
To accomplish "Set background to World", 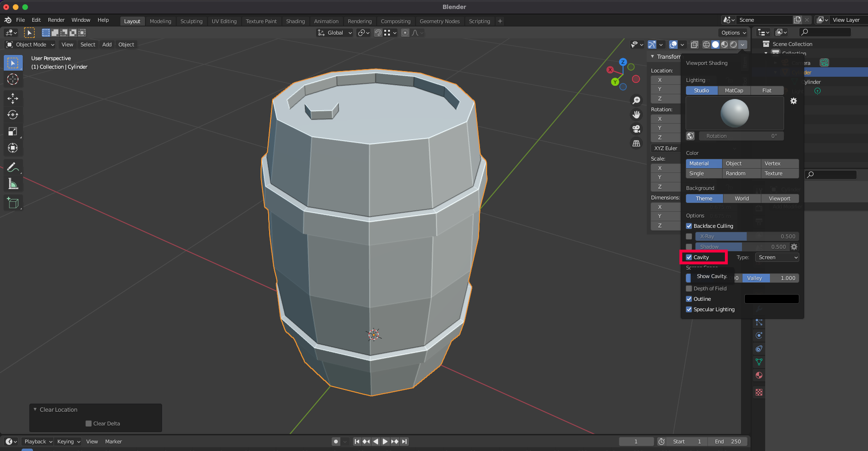I will coord(742,198).
